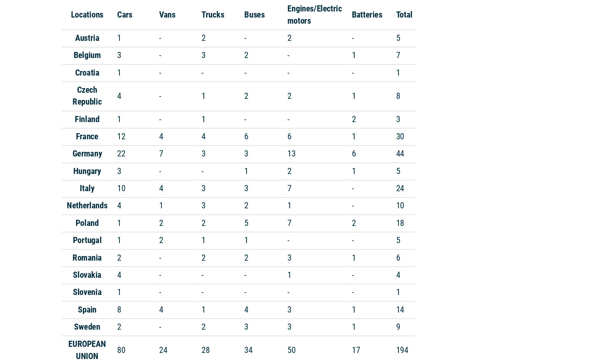Click the Engines/Electric motors header
613x364 pixels.
(x=315, y=14)
